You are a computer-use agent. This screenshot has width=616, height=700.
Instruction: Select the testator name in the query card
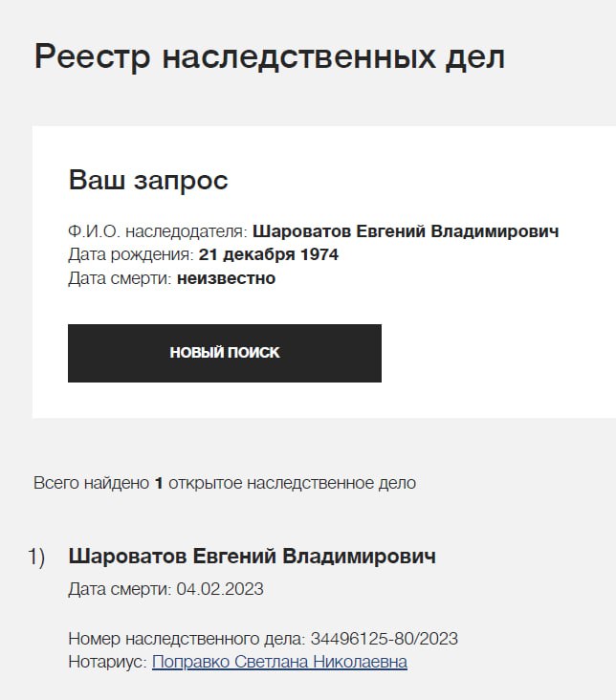(406, 231)
